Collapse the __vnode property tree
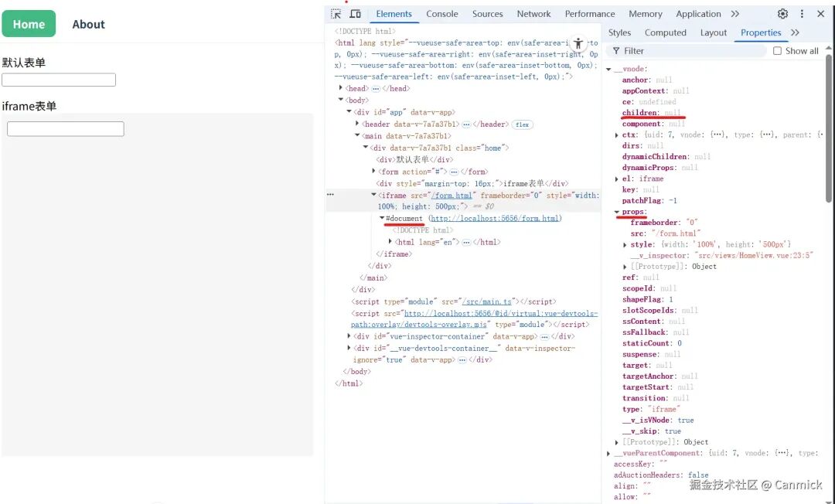 point(608,70)
